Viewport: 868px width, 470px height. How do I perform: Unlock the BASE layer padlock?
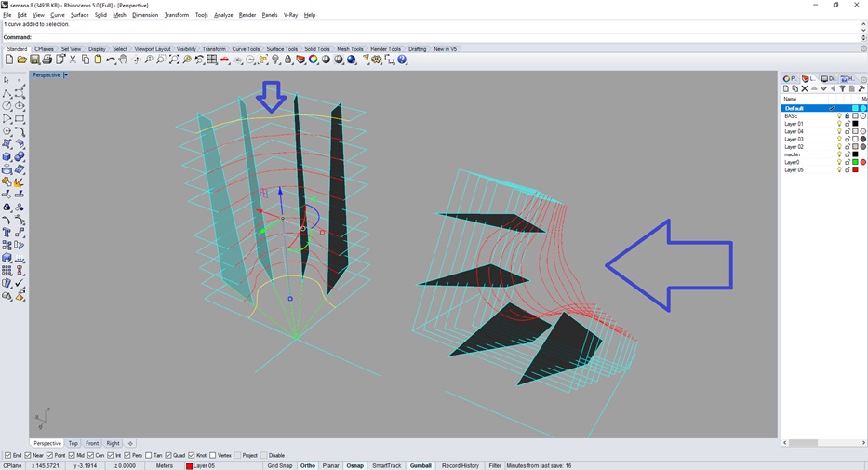847,116
